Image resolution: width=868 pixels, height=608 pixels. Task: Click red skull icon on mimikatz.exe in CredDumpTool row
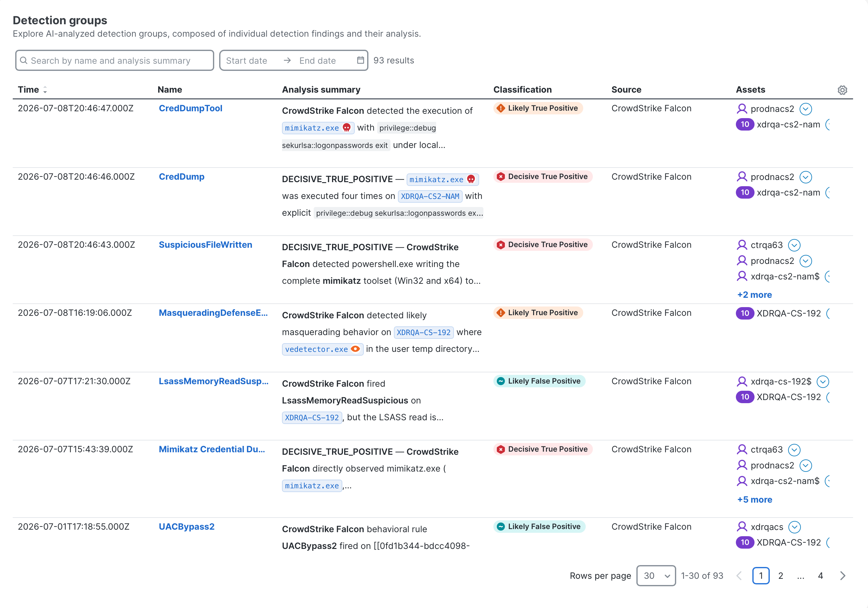tap(347, 128)
